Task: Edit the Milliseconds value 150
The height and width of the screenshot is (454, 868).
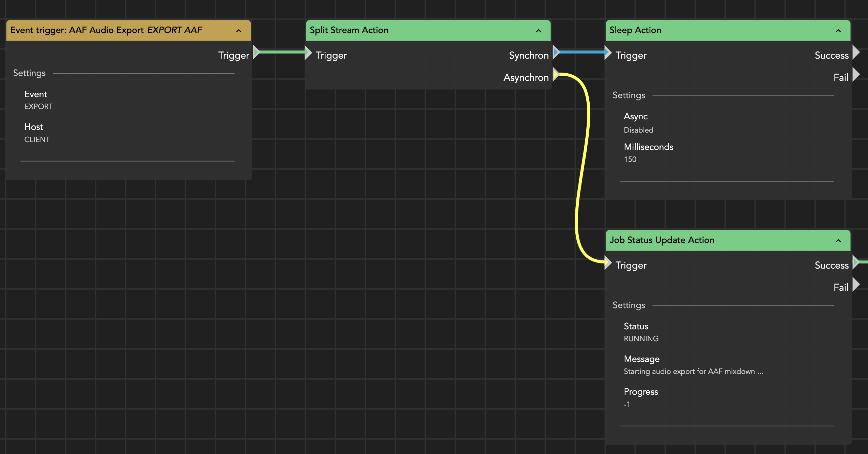Action: tap(630, 159)
